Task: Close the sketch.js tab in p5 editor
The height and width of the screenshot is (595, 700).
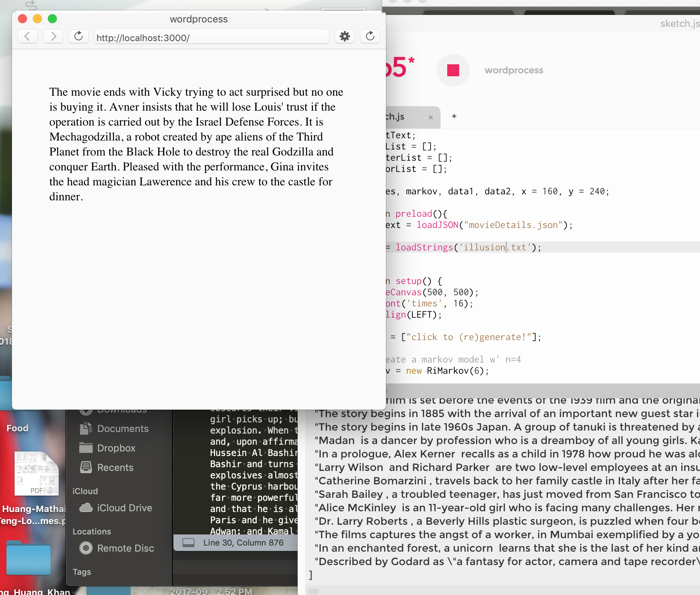Action: (x=430, y=117)
